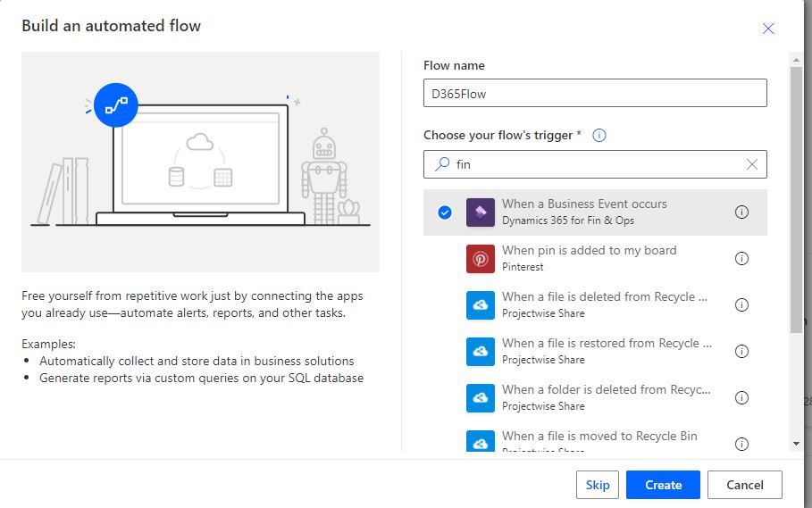Click the Skip button
812x508 pixels.
point(597,485)
